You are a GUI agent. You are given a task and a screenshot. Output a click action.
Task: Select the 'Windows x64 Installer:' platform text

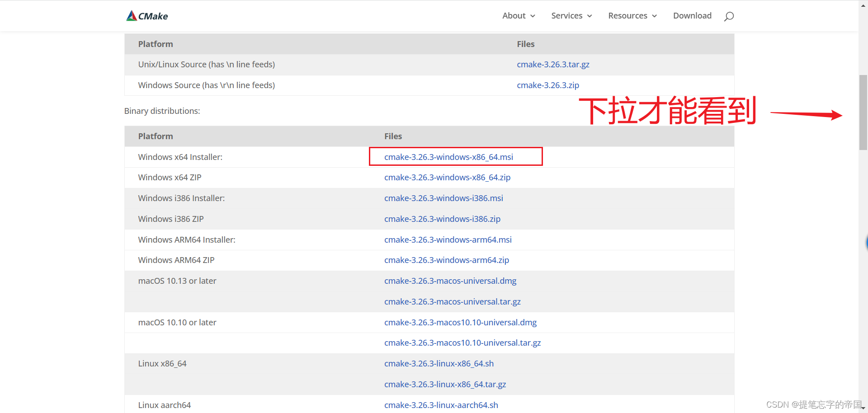coord(180,157)
